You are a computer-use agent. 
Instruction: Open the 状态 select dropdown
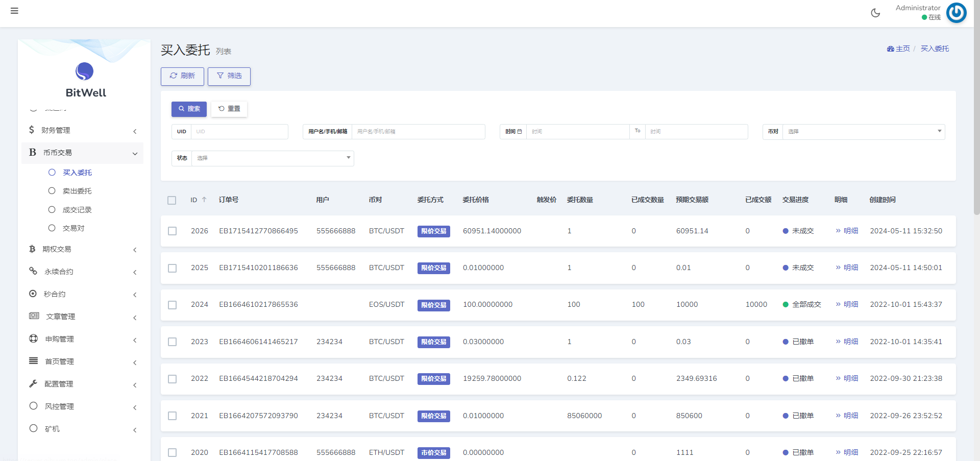coord(272,158)
